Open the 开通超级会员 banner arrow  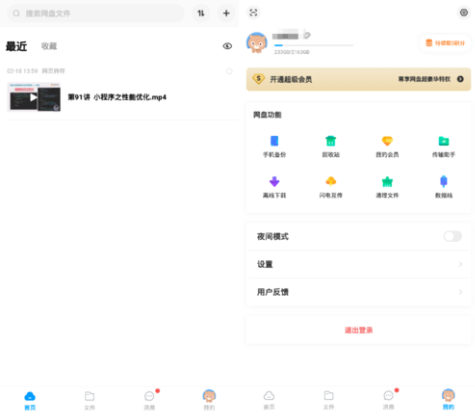(460, 79)
